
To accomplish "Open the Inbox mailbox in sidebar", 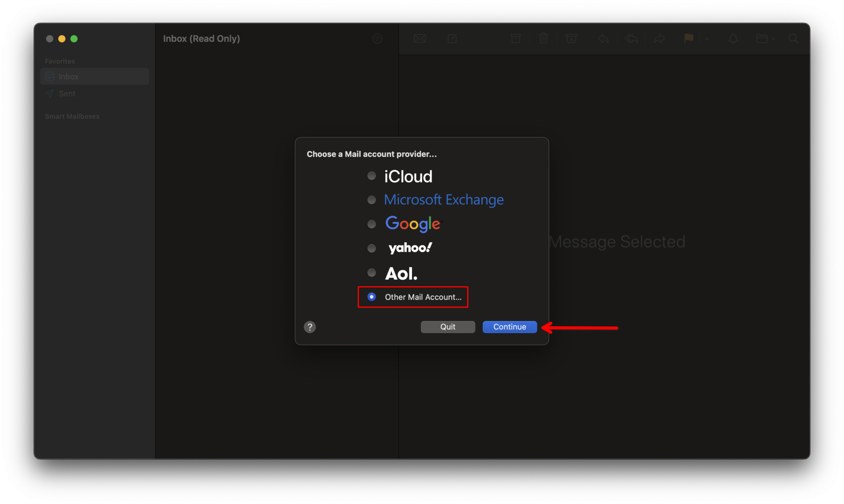I will [95, 77].
